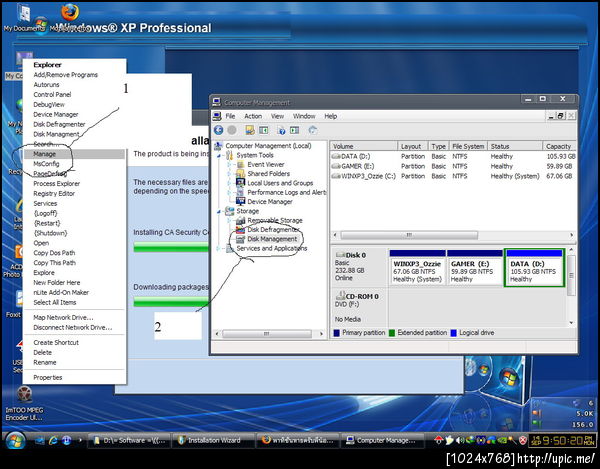Select Removable Storage under Storage
Image resolution: width=600 pixels, height=469 pixels.
point(275,220)
